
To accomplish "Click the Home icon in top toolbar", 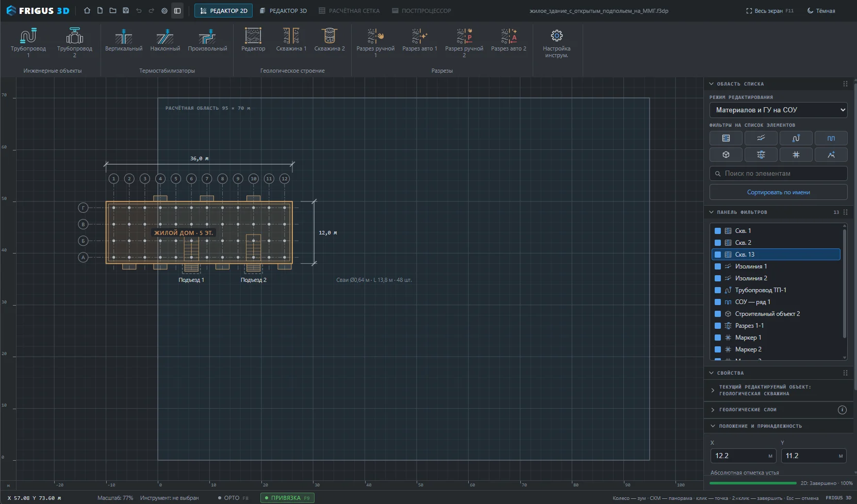I will pos(87,11).
